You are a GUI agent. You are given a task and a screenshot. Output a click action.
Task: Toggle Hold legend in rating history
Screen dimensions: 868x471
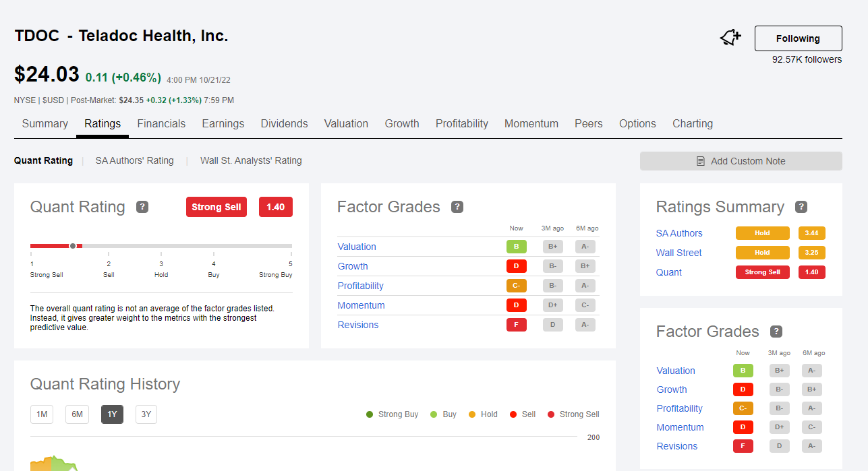484,414
